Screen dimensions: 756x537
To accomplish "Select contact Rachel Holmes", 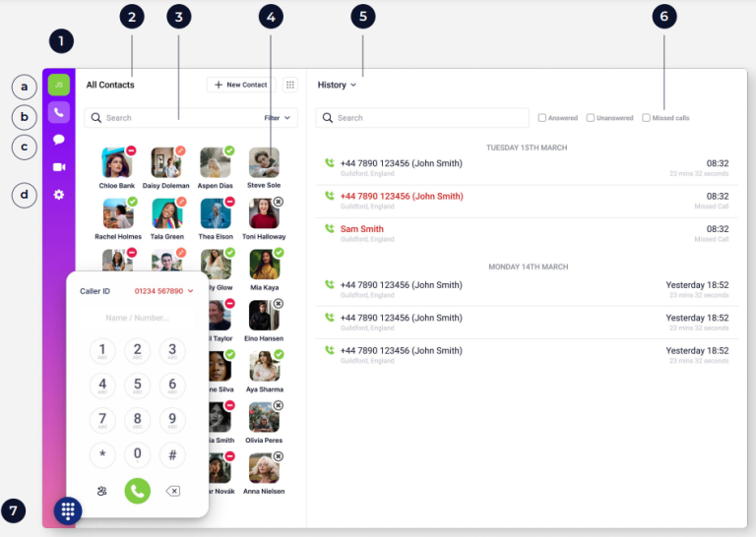I will (118, 219).
